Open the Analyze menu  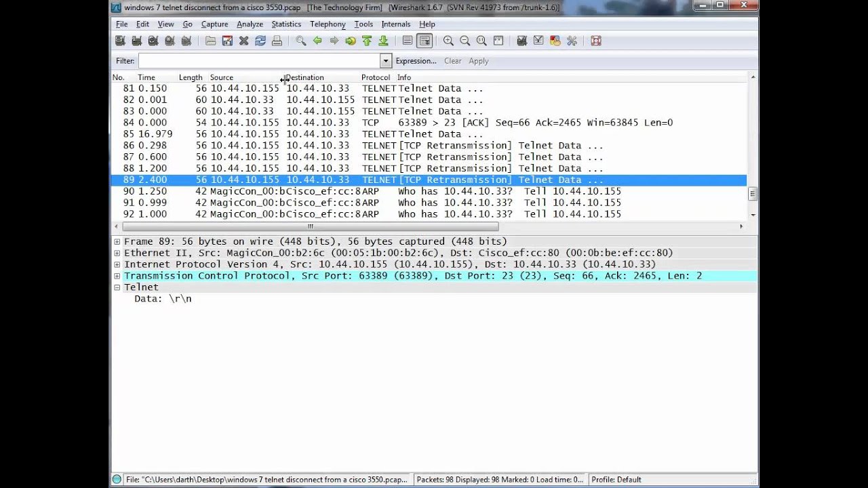click(250, 24)
